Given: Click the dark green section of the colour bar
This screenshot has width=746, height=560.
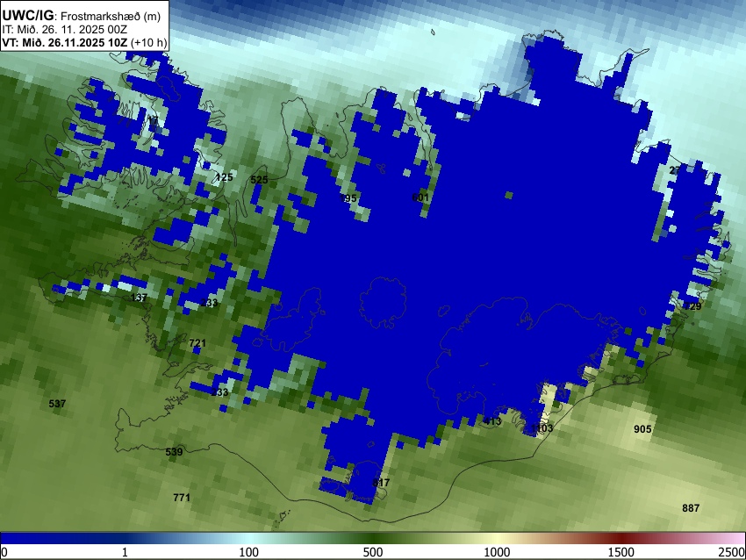Looking at the screenshot, I should [x=373, y=539].
